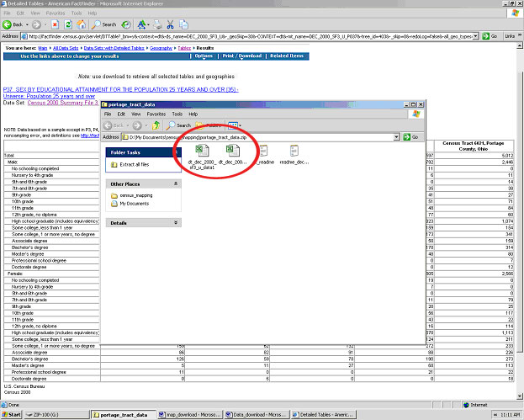524x420 pixels.
Task: Stop page loading with the red X icon
Action: [56, 24]
